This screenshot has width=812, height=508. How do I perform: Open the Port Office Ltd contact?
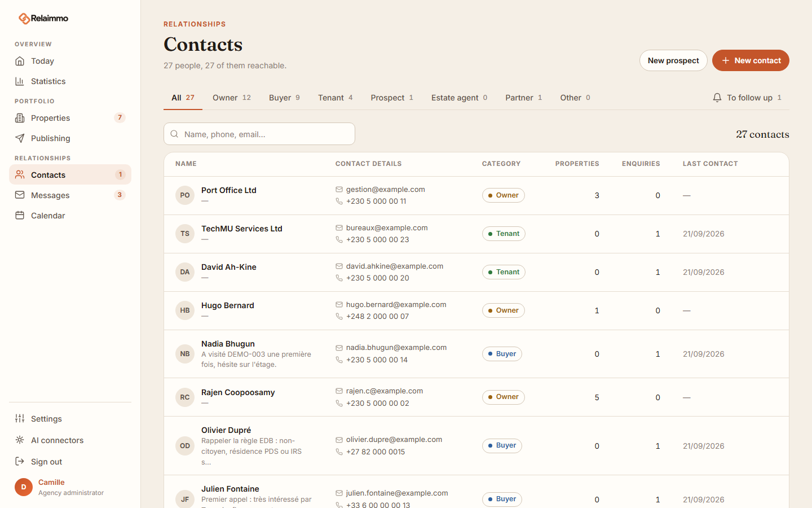(229, 190)
